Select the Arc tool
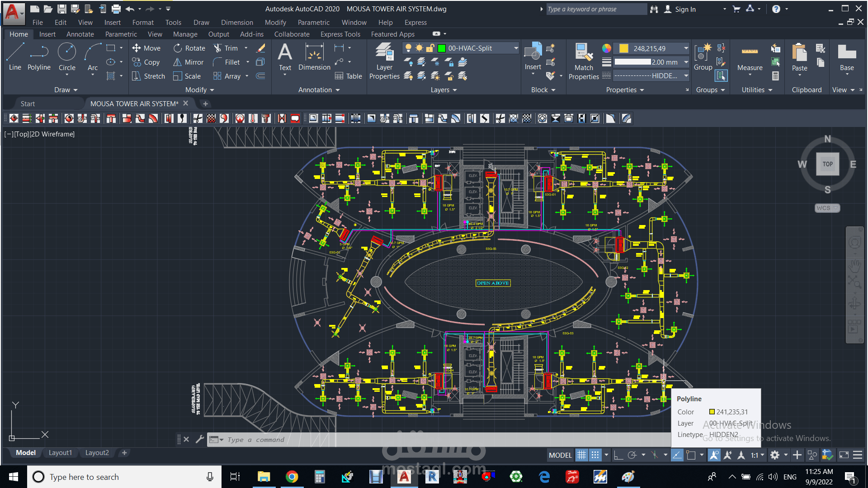Screen dimensions: 868x488 tap(93, 56)
